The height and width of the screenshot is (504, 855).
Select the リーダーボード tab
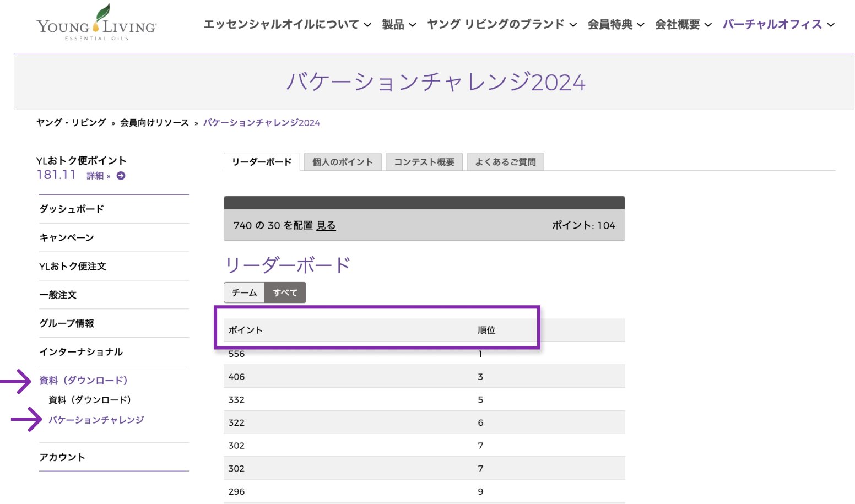point(262,162)
